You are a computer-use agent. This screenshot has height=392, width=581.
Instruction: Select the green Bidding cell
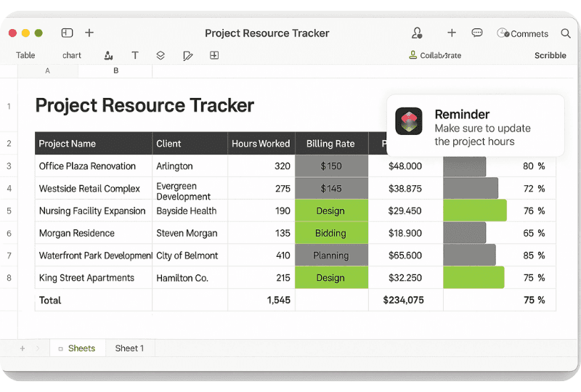(x=331, y=233)
